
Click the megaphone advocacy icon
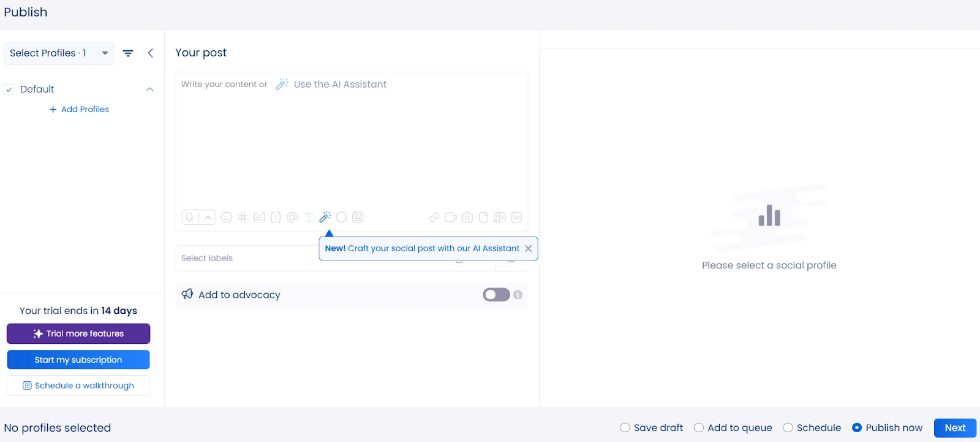coord(187,294)
